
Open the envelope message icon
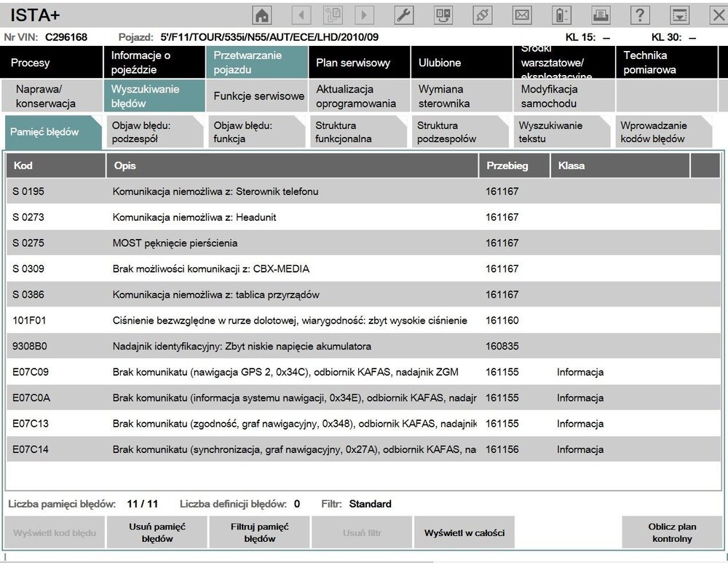pos(522,15)
